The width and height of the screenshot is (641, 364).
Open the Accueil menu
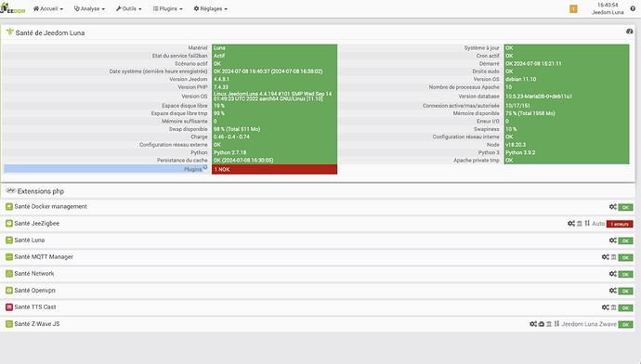48,8
